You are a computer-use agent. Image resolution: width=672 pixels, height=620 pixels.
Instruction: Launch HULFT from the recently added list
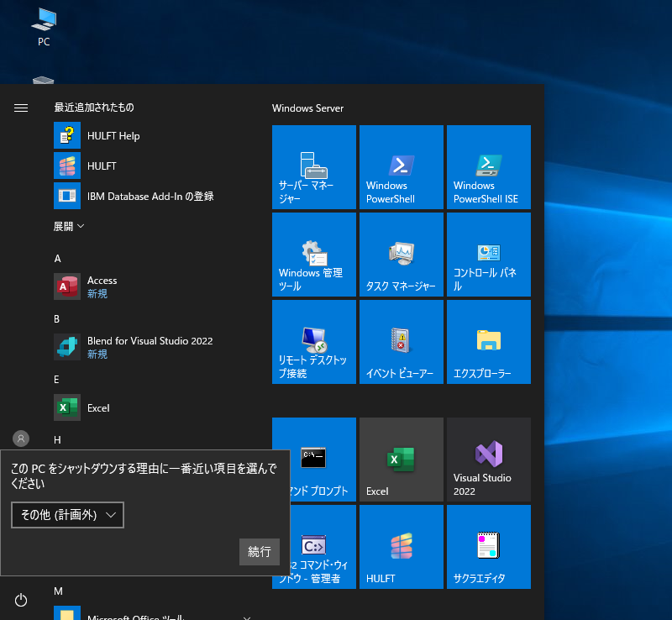pyautogui.click(x=155, y=166)
